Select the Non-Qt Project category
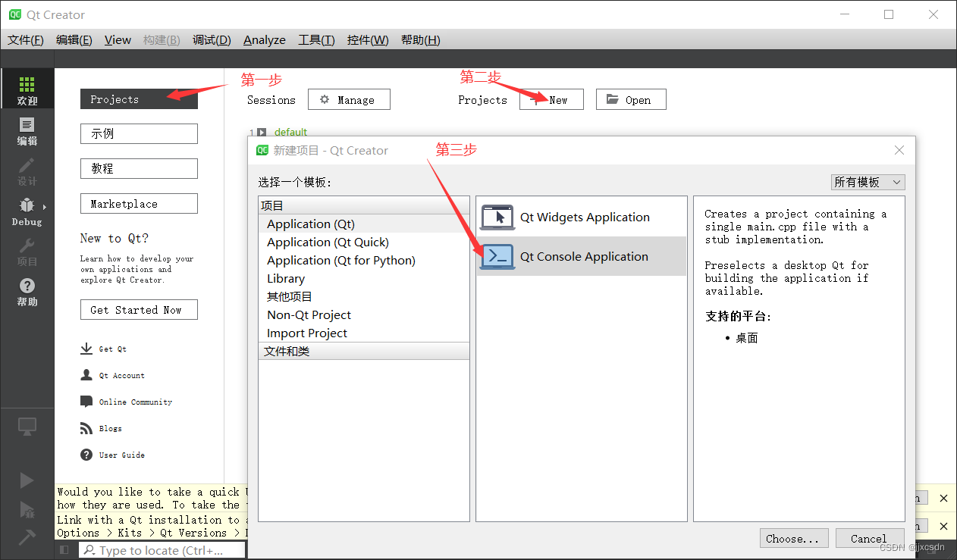Viewport: 957px width, 560px height. pyautogui.click(x=364, y=314)
